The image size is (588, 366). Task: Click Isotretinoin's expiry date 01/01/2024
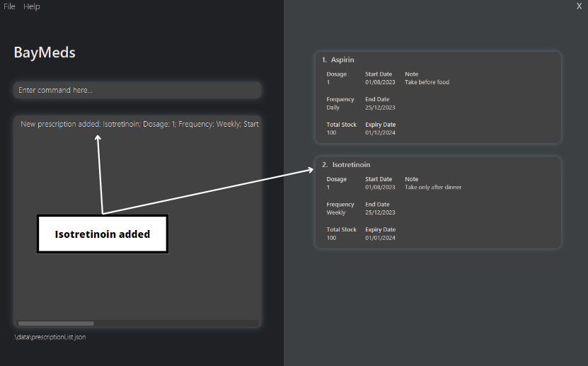[380, 238]
